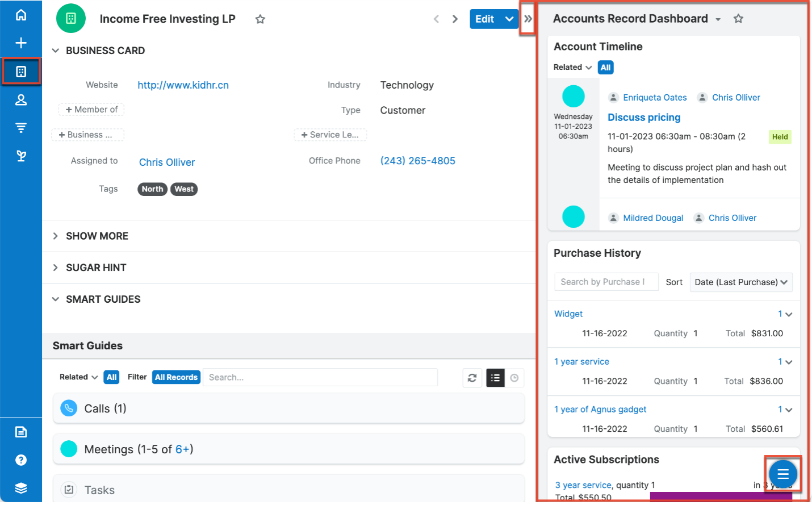Click the plus quick create icon

[x=21, y=43]
